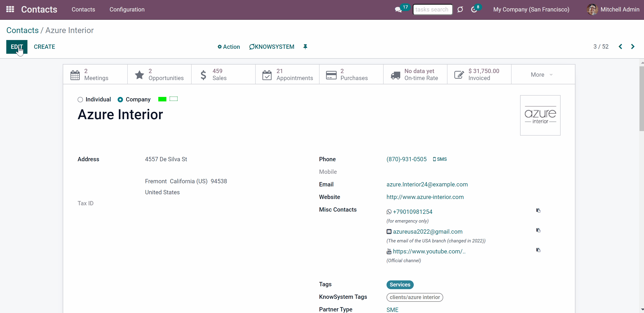This screenshot has height=313, width=644.
Task: Go to previous record arrow
Action: coord(620,47)
